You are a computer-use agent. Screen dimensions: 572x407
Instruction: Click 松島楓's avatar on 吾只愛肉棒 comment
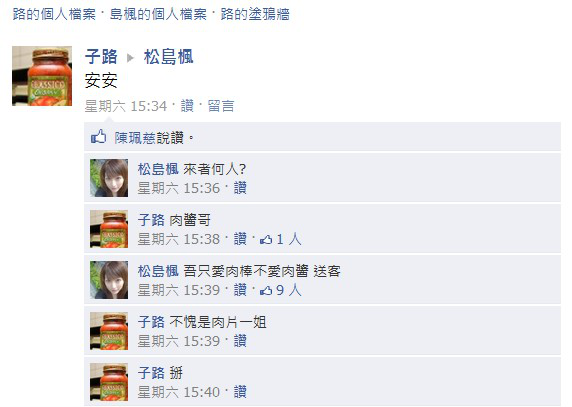[x=109, y=280]
